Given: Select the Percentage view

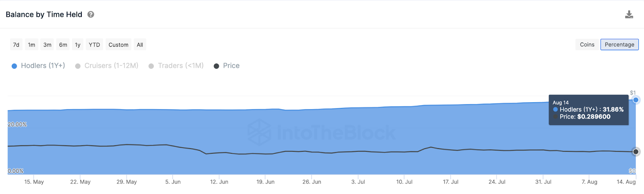Looking at the screenshot, I should pyautogui.click(x=619, y=45).
